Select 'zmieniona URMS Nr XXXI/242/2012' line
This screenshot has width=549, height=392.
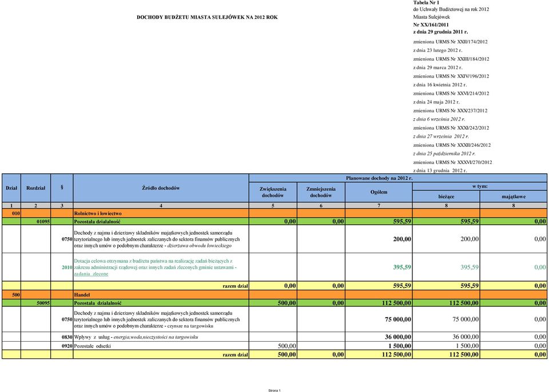point(451,128)
